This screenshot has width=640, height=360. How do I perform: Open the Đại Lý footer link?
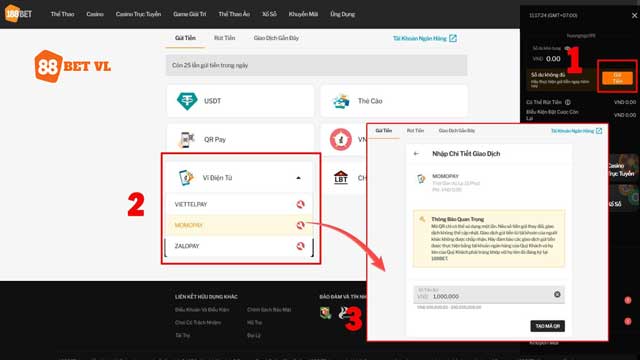click(x=253, y=335)
